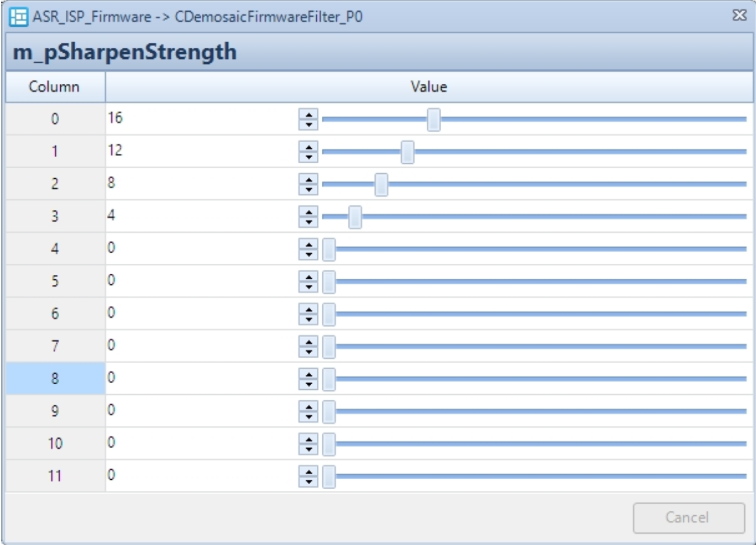Click the slider thumb in row 1
The image size is (756, 545).
(408, 151)
